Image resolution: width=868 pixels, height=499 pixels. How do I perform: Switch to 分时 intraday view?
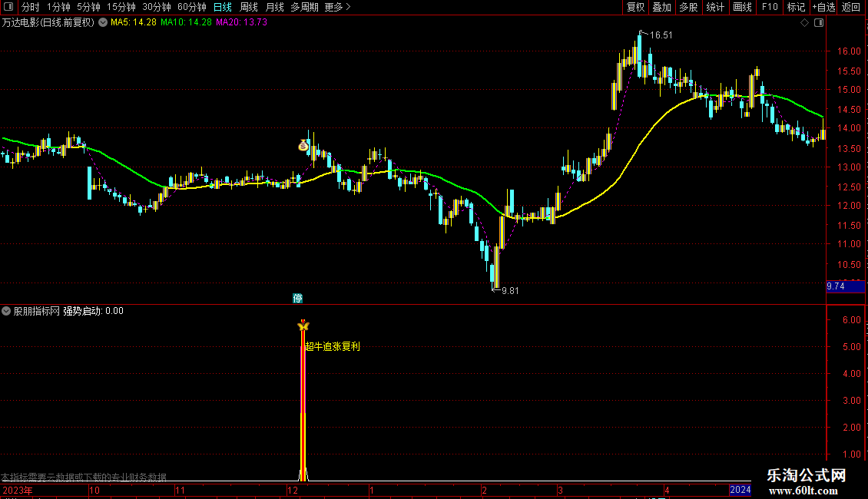click(x=31, y=7)
